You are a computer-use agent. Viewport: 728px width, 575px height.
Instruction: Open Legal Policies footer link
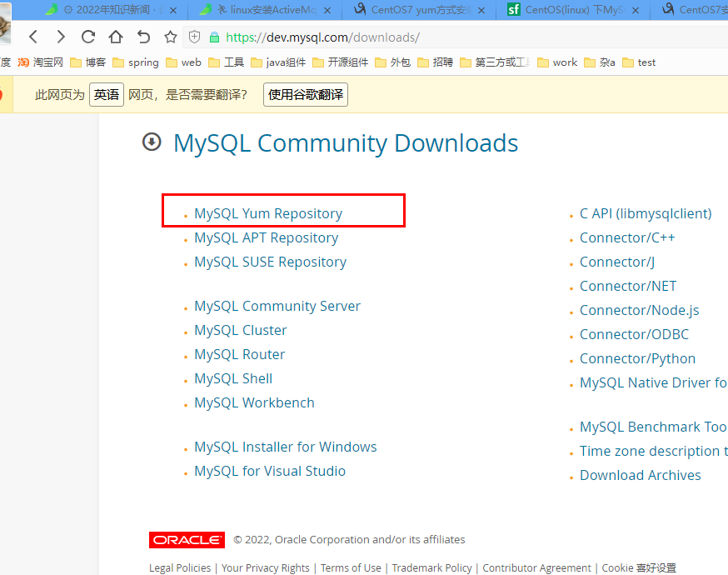180,567
